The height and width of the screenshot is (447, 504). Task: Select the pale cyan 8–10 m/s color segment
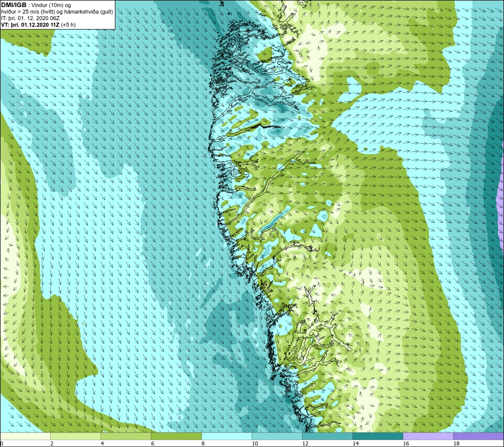click(x=227, y=436)
